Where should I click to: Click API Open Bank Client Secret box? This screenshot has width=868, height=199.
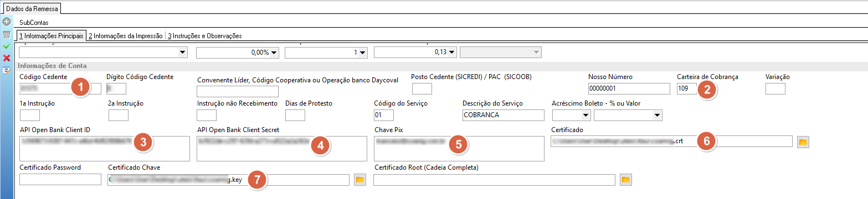[282, 149]
